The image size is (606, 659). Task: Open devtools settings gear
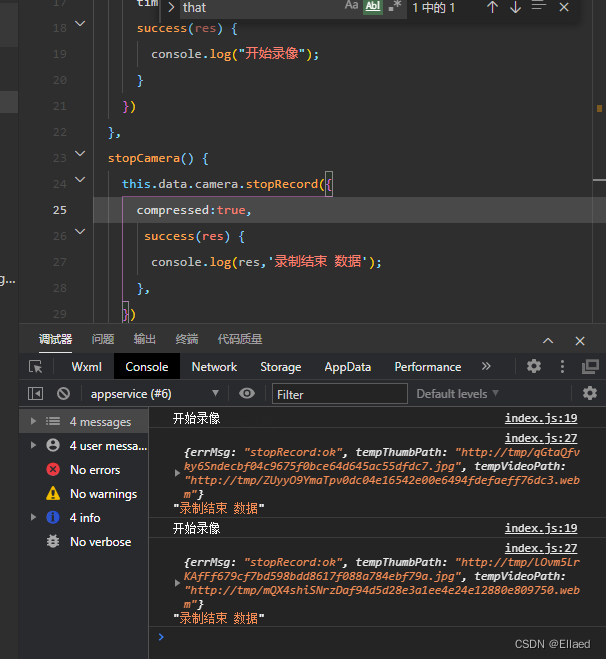point(534,366)
